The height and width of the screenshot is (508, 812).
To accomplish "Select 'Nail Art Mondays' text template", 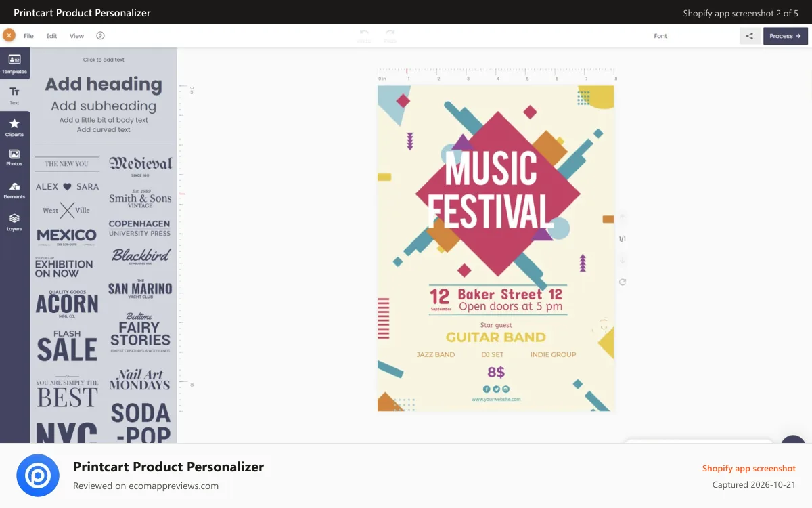I will coord(139,380).
